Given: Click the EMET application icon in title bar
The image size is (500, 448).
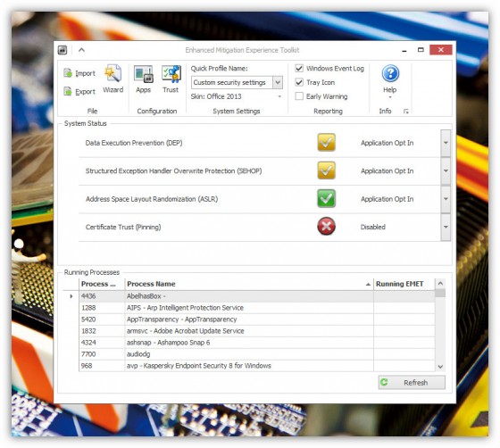Looking at the screenshot, I should (62, 50).
